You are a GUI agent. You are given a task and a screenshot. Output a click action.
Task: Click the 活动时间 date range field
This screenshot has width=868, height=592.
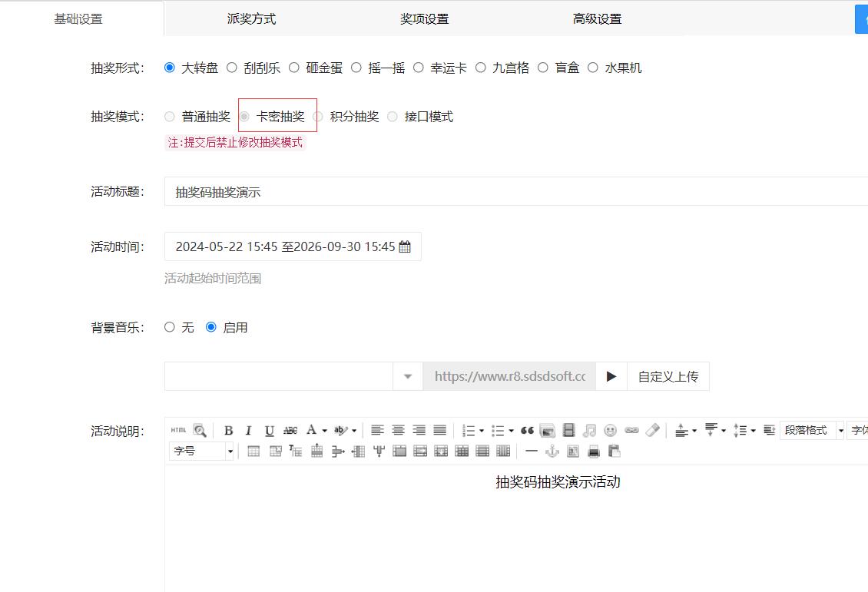[x=293, y=246]
